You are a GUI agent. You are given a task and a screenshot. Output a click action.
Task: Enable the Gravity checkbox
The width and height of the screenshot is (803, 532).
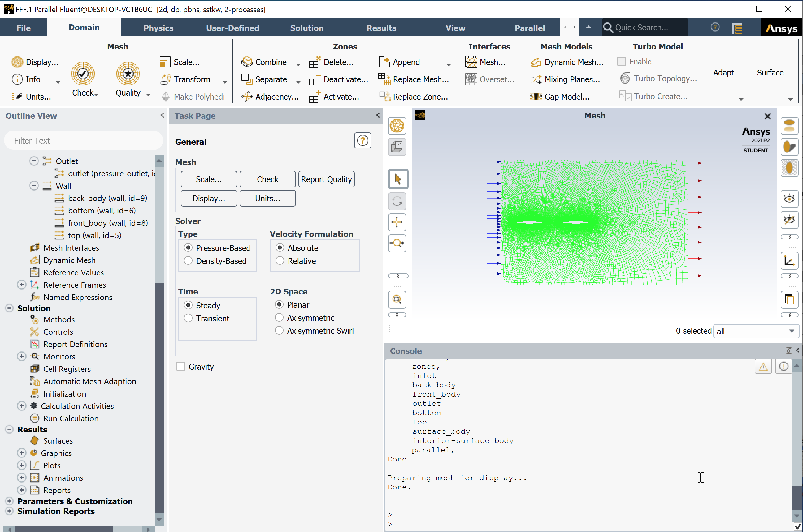181,367
